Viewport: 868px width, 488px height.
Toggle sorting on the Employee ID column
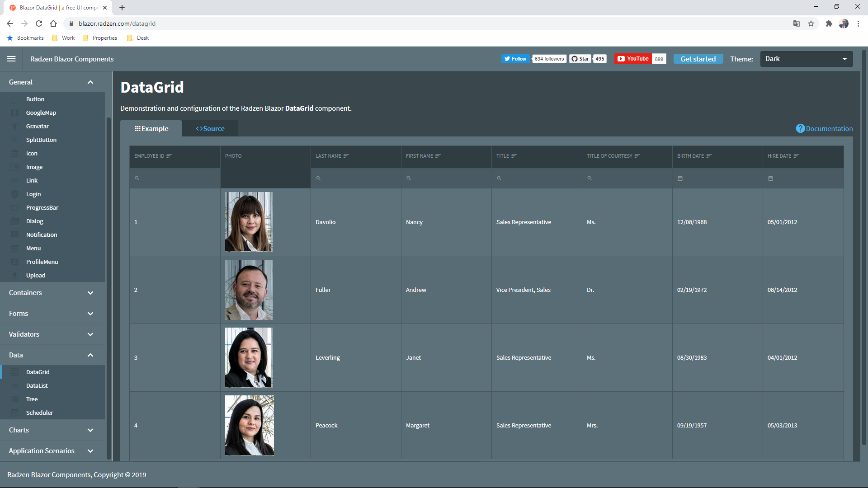pyautogui.click(x=169, y=155)
